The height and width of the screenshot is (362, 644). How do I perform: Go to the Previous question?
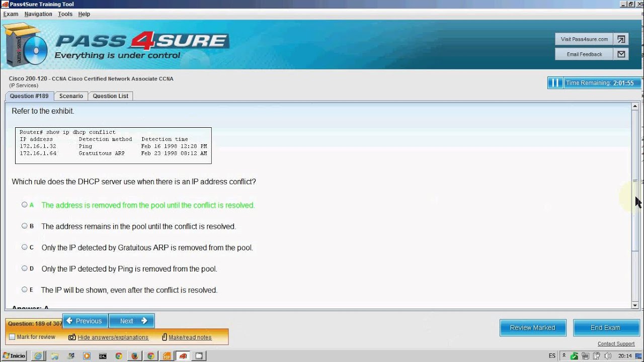(x=85, y=321)
